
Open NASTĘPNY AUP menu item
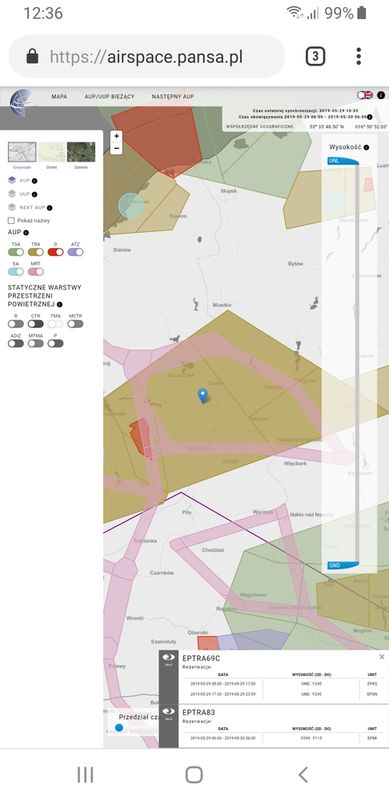click(x=173, y=96)
